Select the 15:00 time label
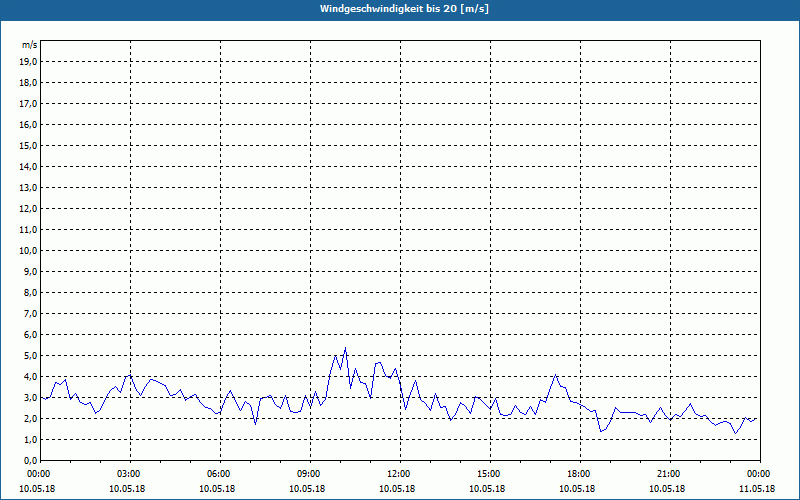Image resolution: width=800 pixels, height=500 pixels. [x=490, y=474]
